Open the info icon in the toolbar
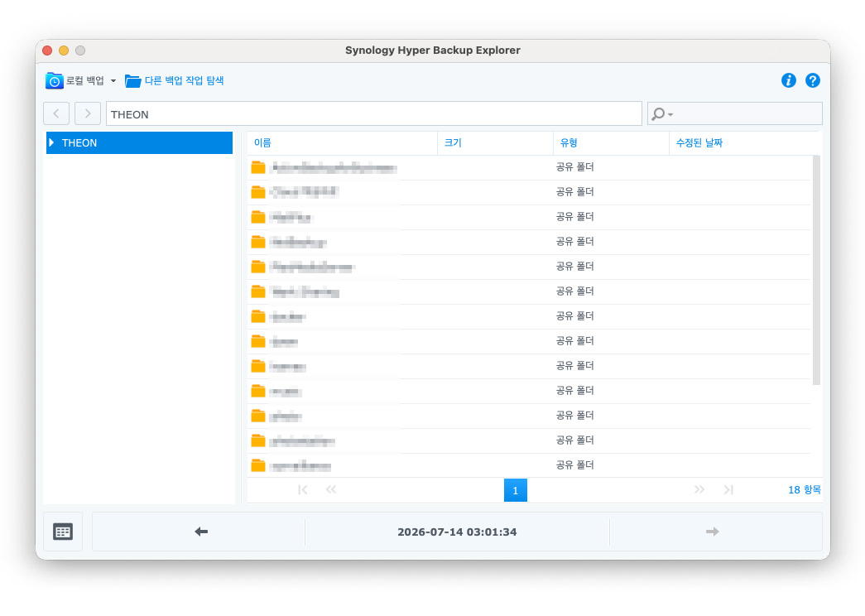The height and width of the screenshot is (616, 865). (x=788, y=80)
